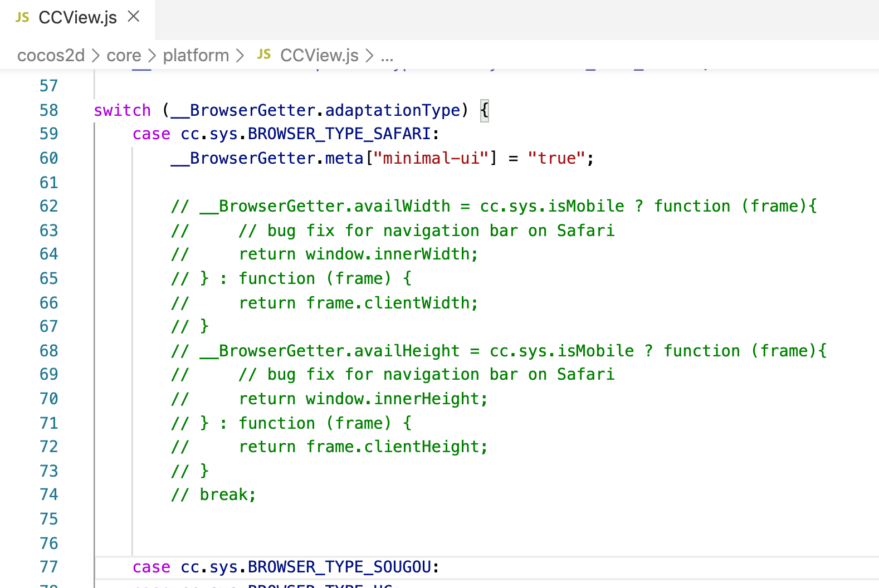Click the JS file icon in the CCView.js tab
This screenshot has height=588, width=879.
(22, 17)
